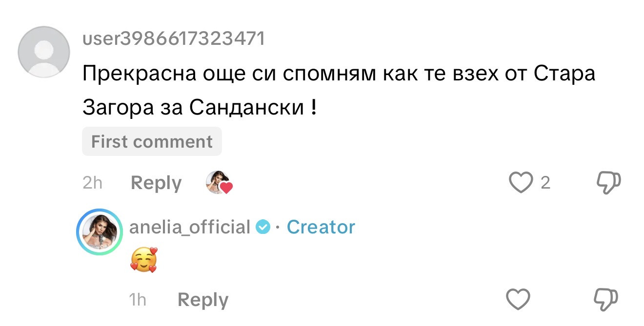Select the Creator label next to anelia_official
Image resolution: width=644 pixels, height=326 pixels.
[321, 226]
